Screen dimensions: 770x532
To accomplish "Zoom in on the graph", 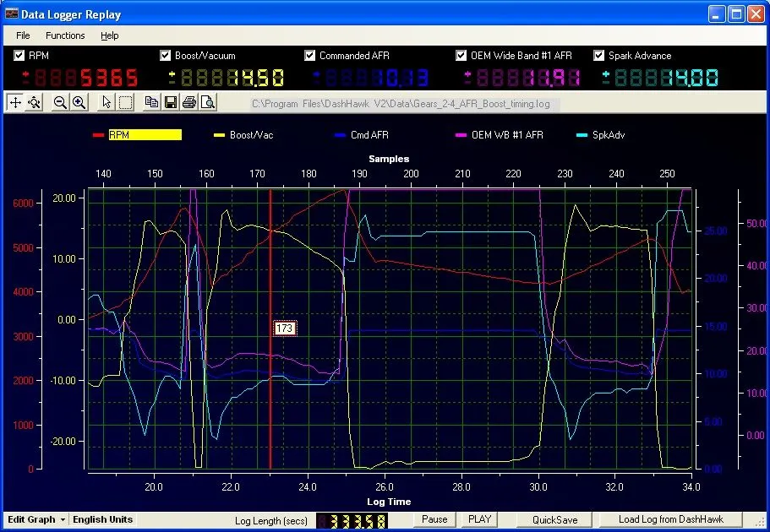I will point(79,102).
